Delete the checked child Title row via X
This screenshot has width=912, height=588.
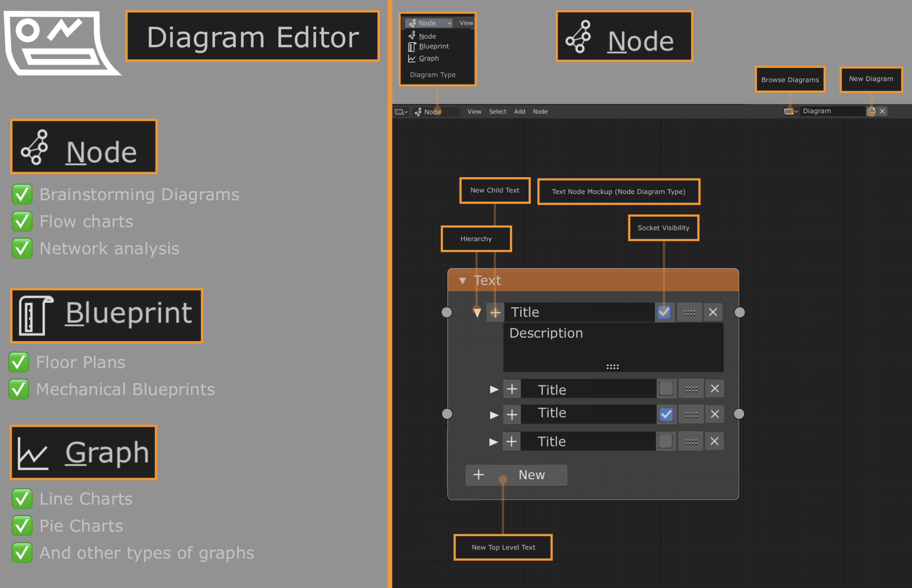[715, 414]
